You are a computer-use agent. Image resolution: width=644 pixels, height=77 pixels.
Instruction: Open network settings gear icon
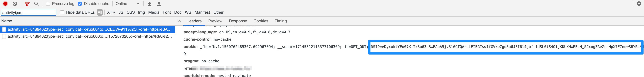point(639,4)
